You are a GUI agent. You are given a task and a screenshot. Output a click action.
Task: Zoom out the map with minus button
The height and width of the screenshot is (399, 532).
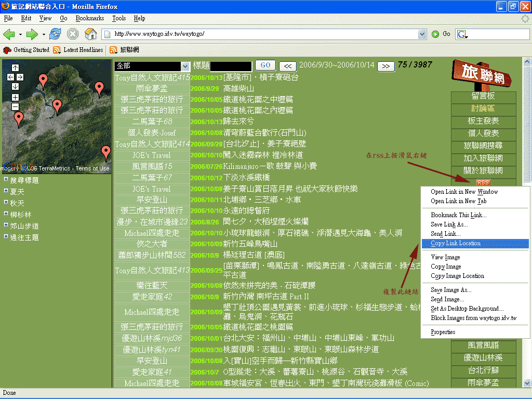coord(15,107)
